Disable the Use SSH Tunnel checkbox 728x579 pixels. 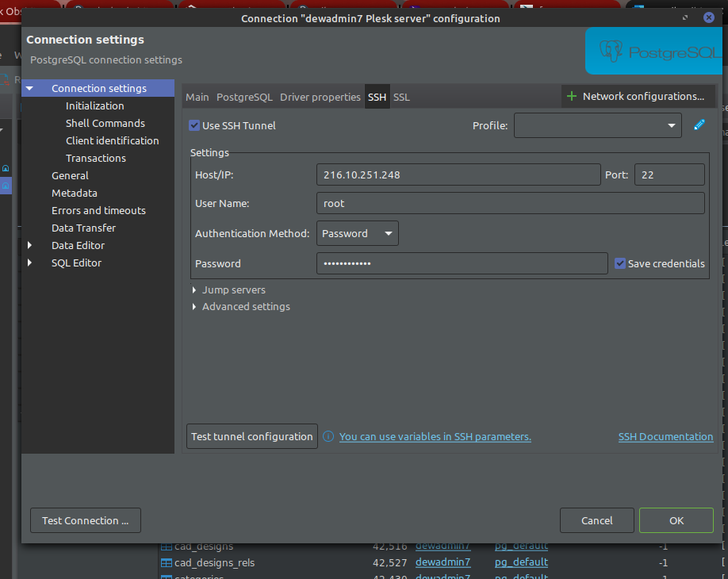[x=194, y=125]
